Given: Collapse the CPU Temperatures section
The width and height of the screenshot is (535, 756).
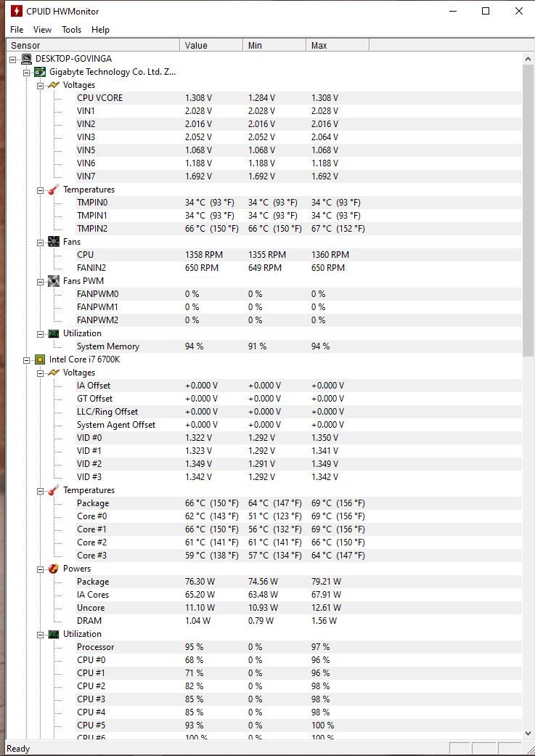Looking at the screenshot, I should pos(41,490).
